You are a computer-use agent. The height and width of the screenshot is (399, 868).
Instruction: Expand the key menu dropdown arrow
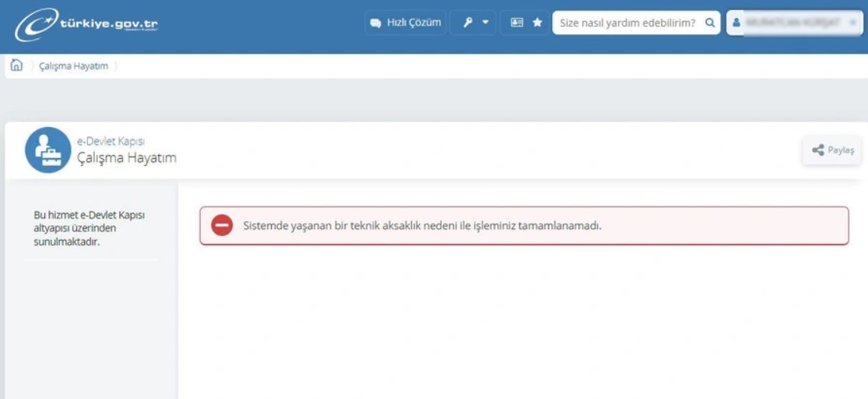[486, 23]
